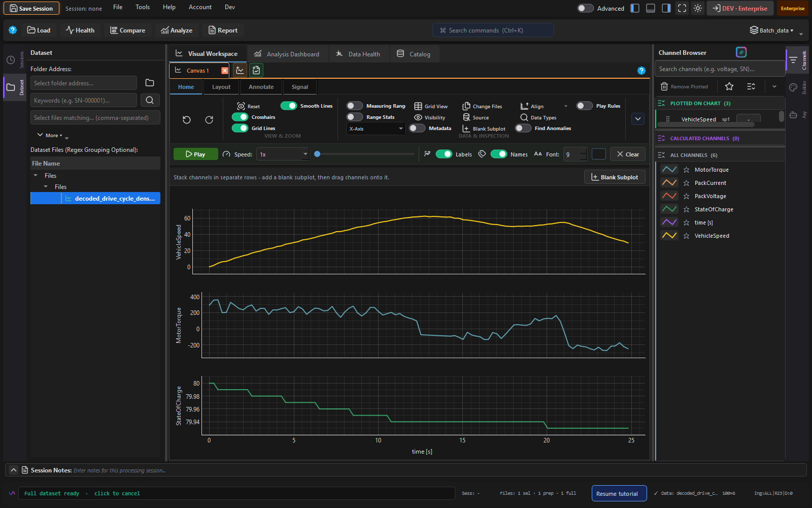Click Resume tutorial button
812x508 pixels.
tap(619, 493)
